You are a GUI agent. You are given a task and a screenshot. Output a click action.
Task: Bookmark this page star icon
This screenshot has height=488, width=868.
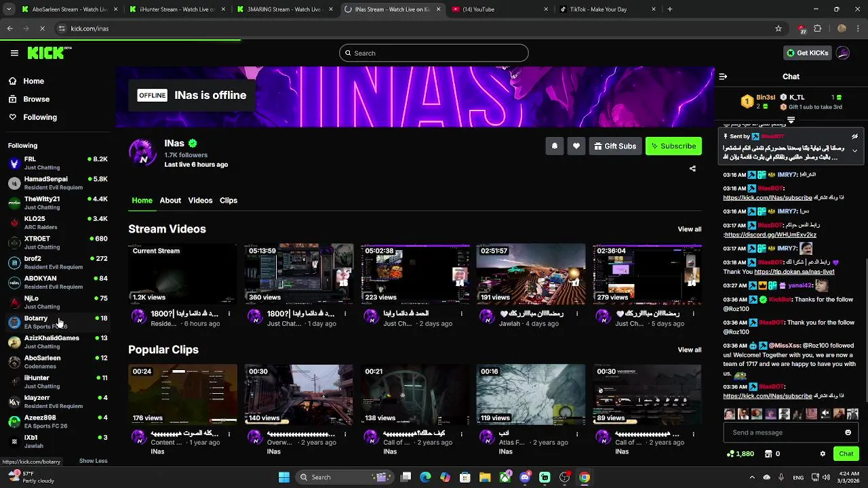[x=778, y=28]
